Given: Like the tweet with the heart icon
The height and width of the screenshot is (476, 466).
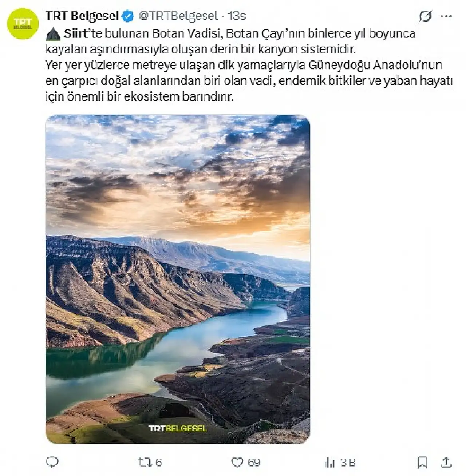Looking at the screenshot, I should [237, 462].
